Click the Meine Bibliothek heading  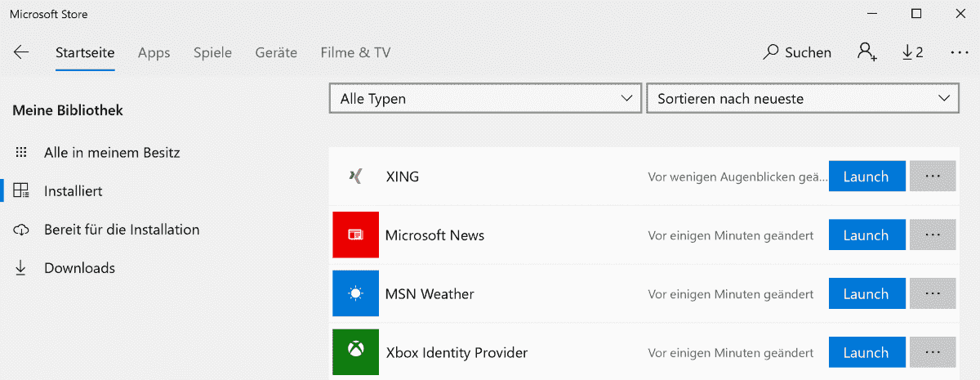coord(68,110)
